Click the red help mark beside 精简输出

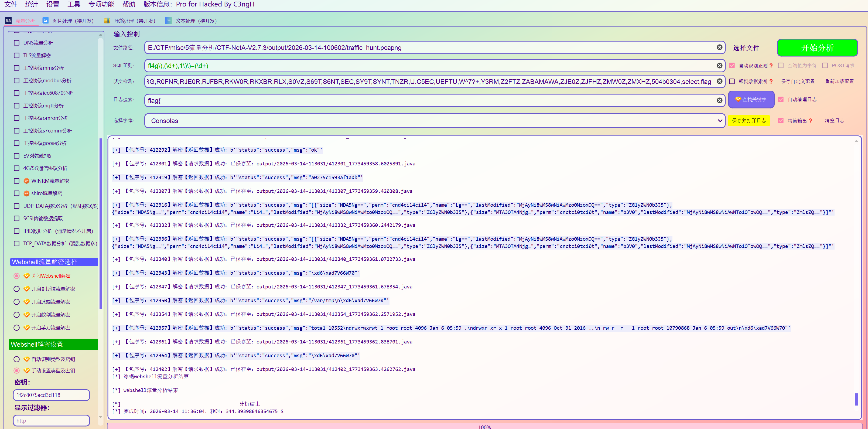click(x=810, y=121)
